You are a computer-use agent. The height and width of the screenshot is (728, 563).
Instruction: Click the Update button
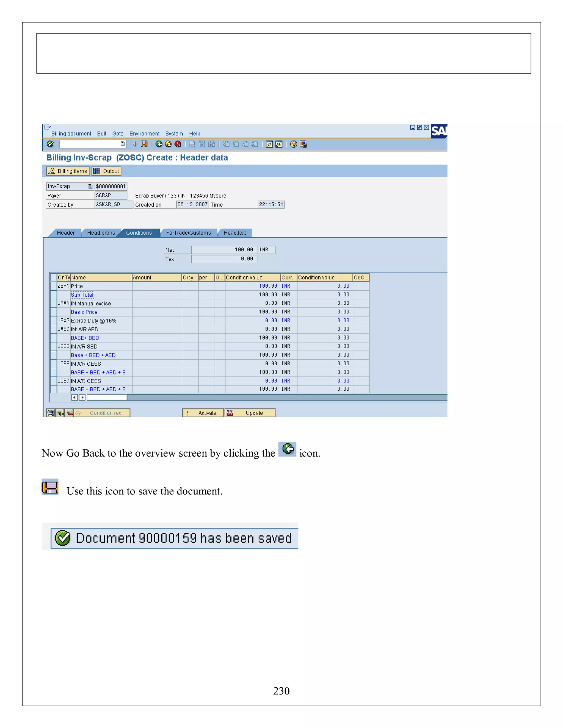point(250,413)
